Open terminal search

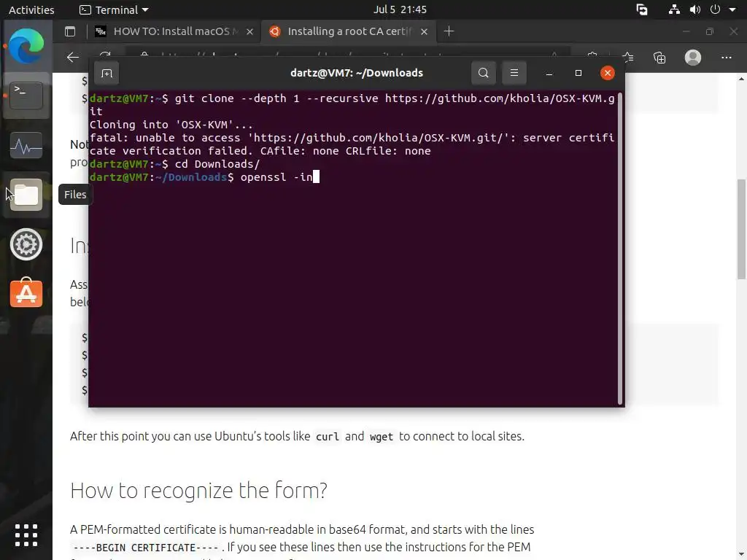point(483,73)
